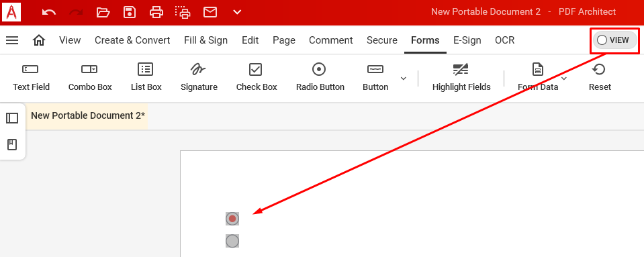Open the OCR tab

pyautogui.click(x=504, y=40)
